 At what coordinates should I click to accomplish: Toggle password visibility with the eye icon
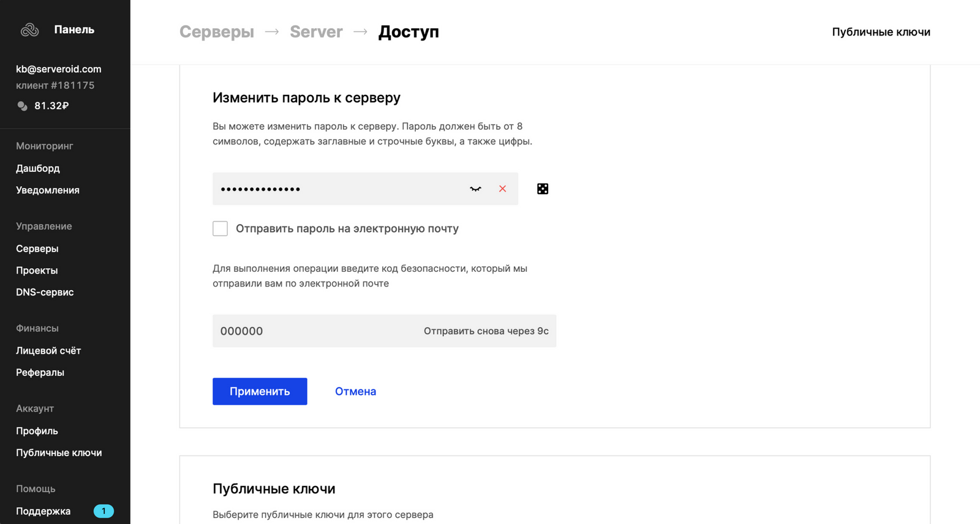click(475, 189)
